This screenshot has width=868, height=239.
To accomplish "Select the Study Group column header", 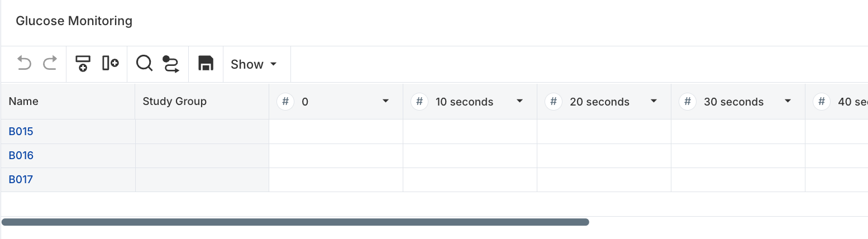I will pos(175,102).
